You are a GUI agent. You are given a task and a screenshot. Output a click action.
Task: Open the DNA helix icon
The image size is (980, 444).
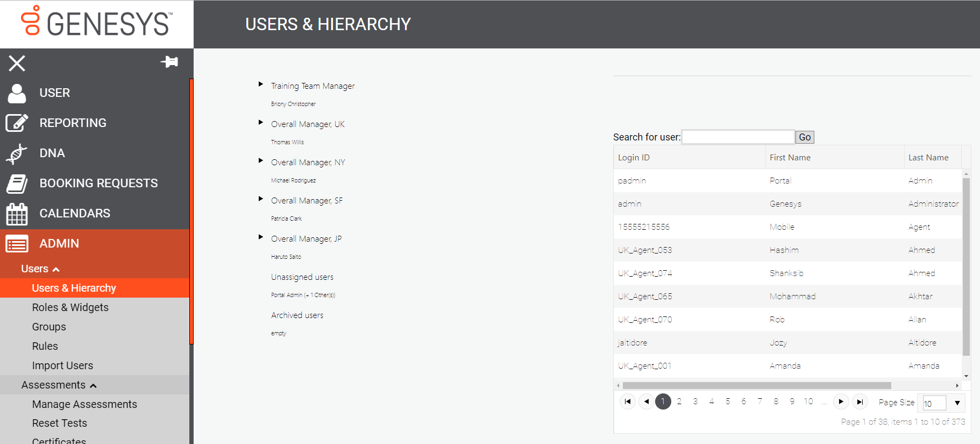pos(17,153)
